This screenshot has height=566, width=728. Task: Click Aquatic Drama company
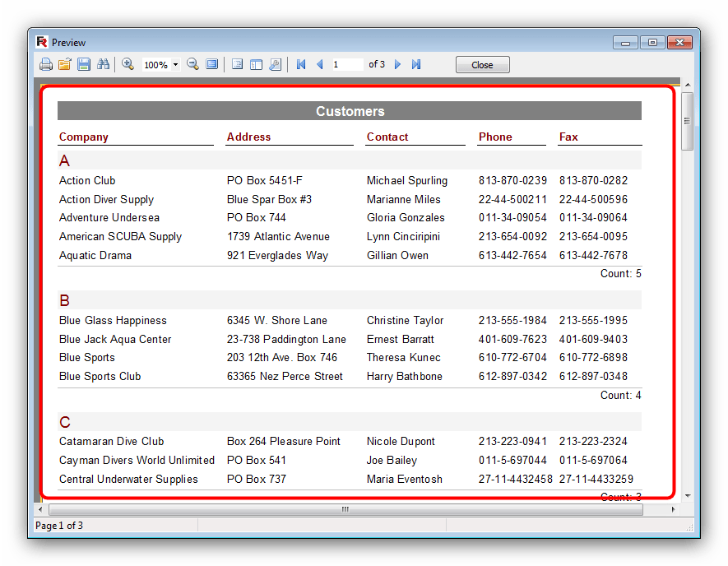pos(95,256)
